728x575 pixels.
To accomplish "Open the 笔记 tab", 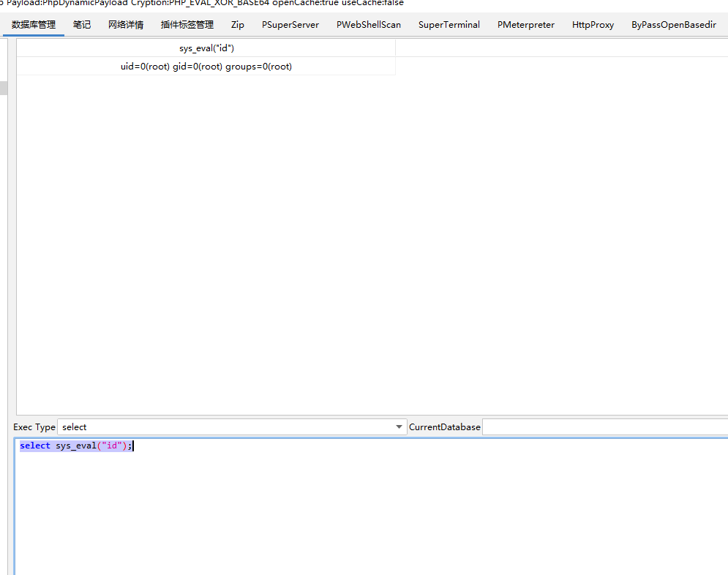I will [81, 24].
